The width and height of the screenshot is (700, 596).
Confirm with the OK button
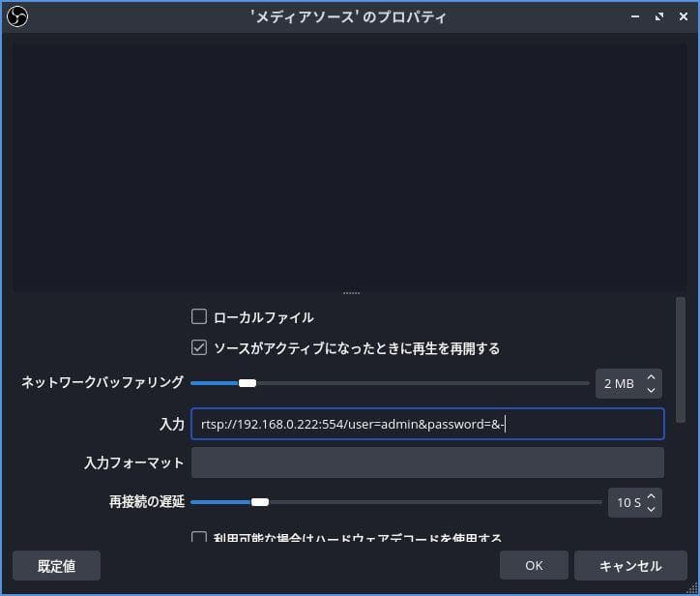[534, 565]
